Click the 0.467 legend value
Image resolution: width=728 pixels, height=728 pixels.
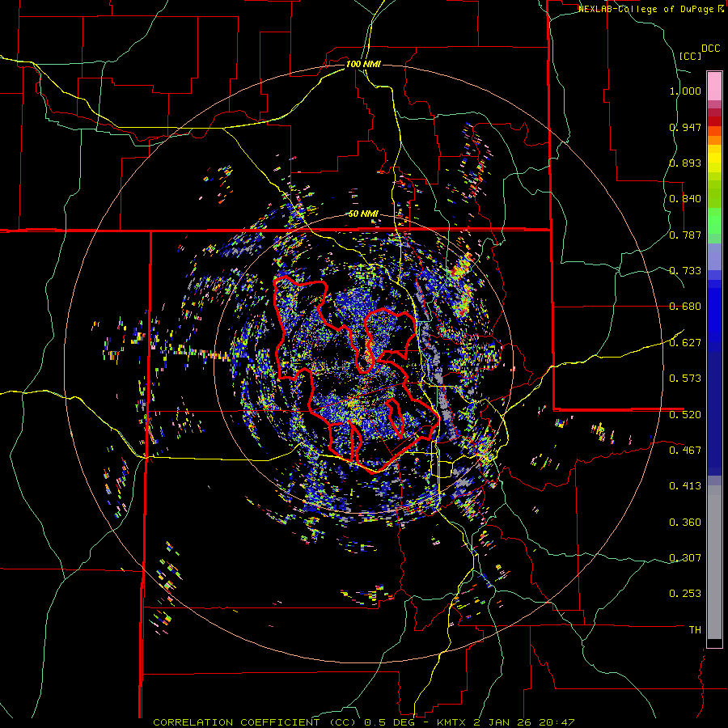tap(685, 450)
